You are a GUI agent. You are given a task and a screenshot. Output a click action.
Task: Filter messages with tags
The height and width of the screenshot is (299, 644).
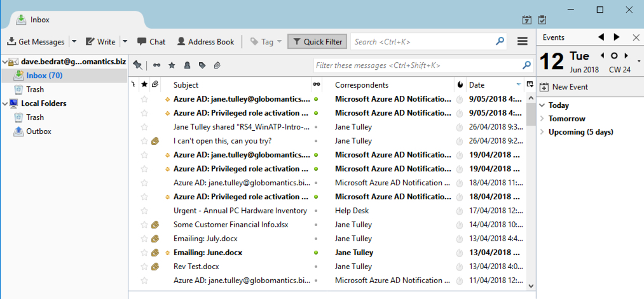(202, 65)
